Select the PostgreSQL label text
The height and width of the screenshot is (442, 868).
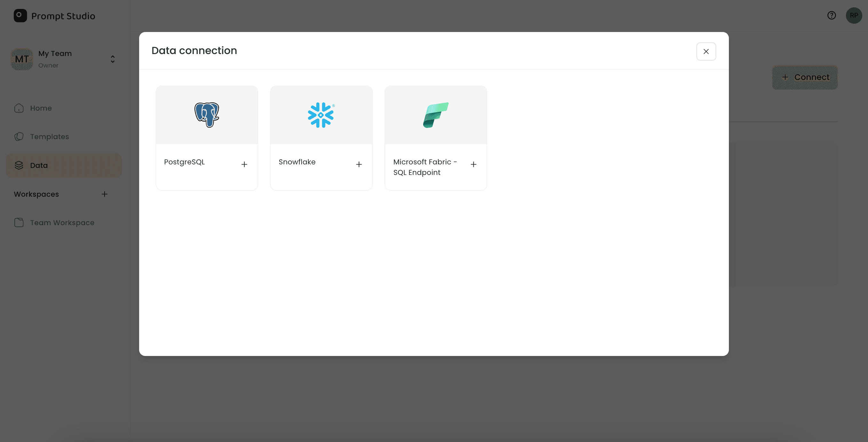pos(184,162)
